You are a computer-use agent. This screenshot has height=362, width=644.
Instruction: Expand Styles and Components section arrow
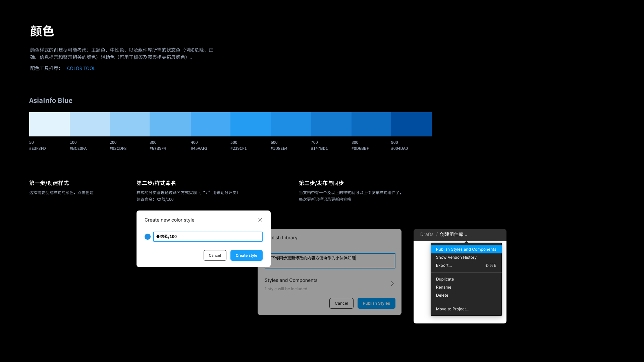coord(392,284)
